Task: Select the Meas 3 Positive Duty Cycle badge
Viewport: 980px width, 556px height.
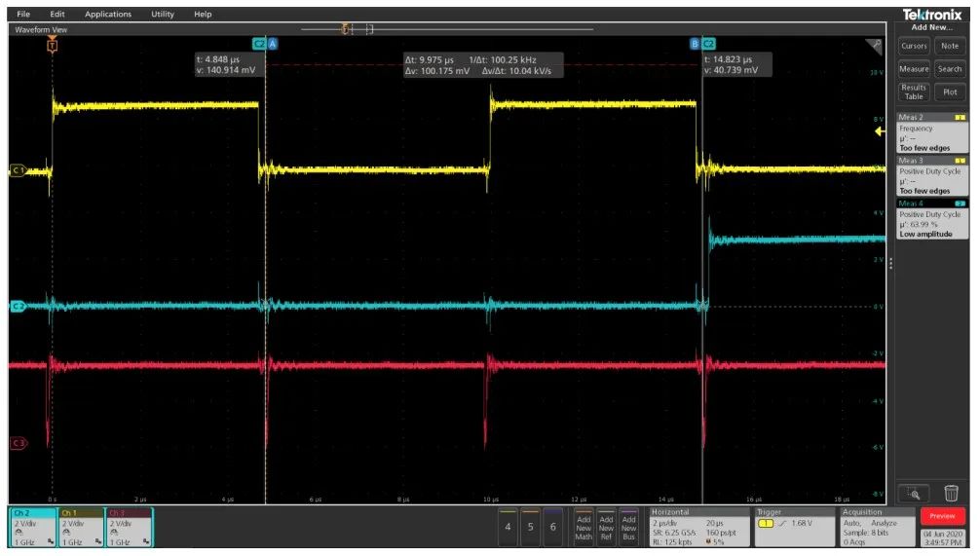Action: 932,175
